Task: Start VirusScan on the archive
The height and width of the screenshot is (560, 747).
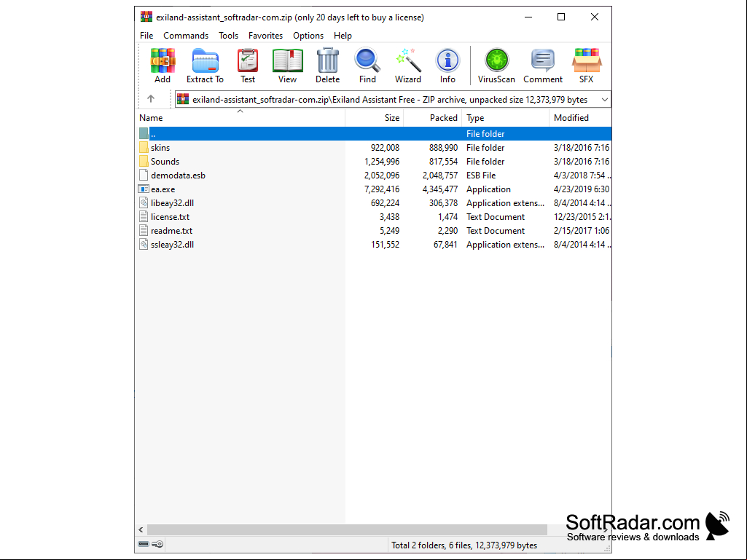Action: (x=496, y=60)
